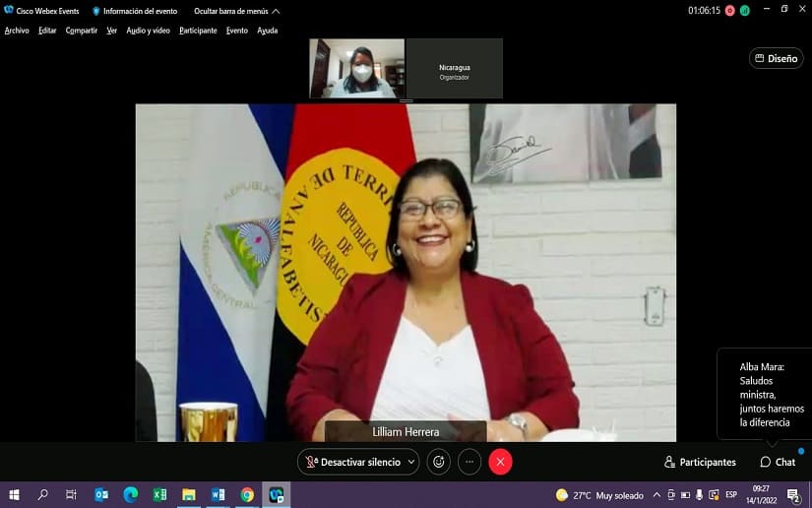Leave the event with the red X button
The image size is (812, 508).
[500, 462]
